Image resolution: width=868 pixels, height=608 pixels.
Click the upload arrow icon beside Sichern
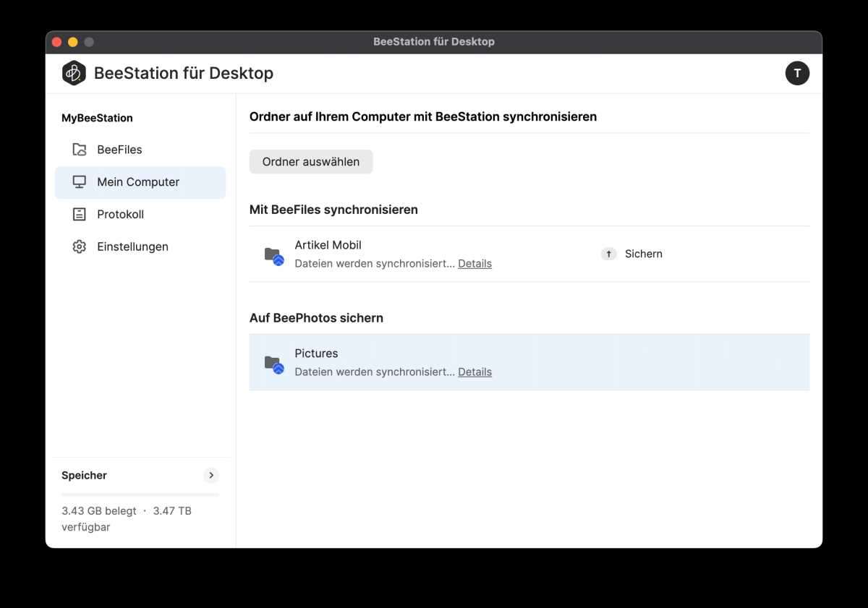click(609, 254)
